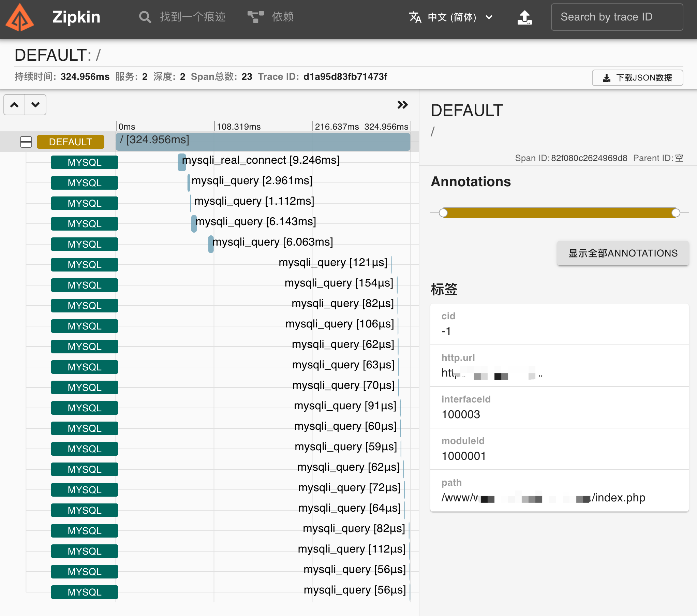Click left handle of annotations timeline

pos(443,213)
